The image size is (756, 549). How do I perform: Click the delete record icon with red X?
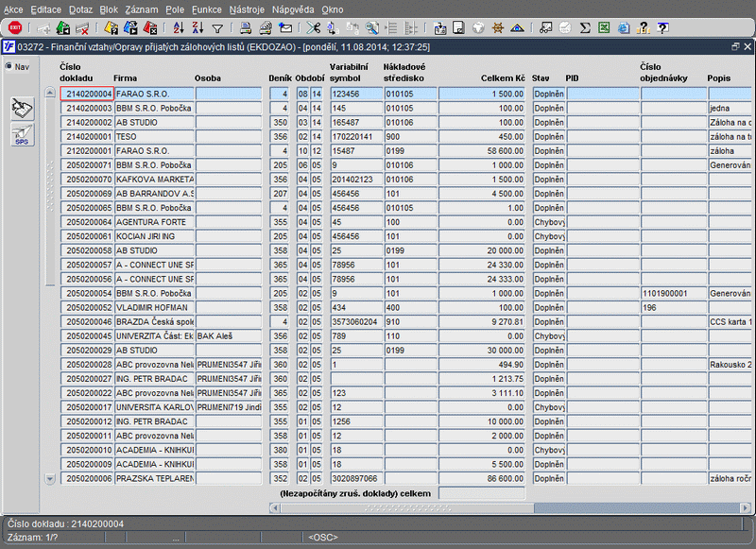coord(82,28)
